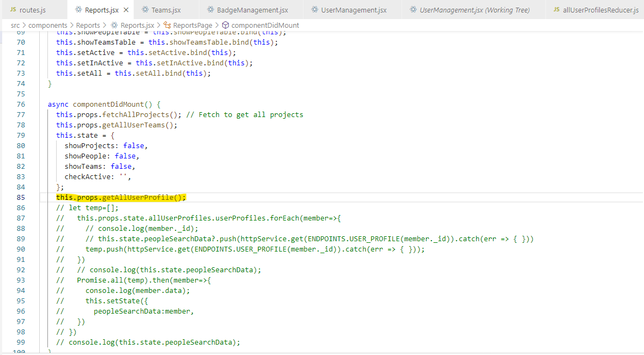Click commented 'let temp=[];' on line 86
The height and width of the screenshot is (355, 644).
tap(94, 208)
